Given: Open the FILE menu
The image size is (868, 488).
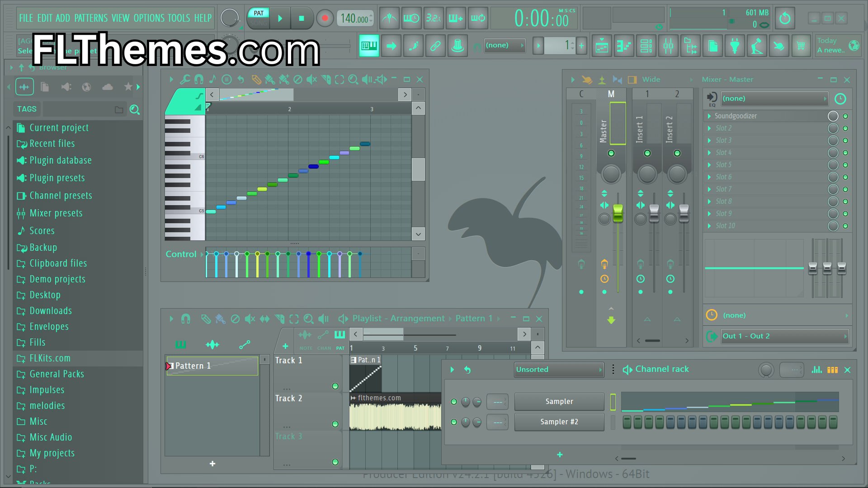Looking at the screenshot, I should tap(26, 18).
